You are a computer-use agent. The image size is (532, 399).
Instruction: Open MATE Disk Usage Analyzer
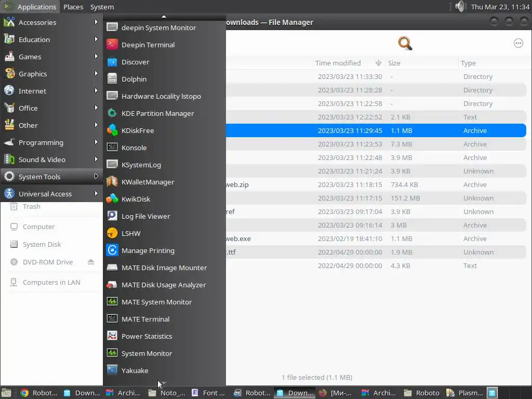[164, 285]
